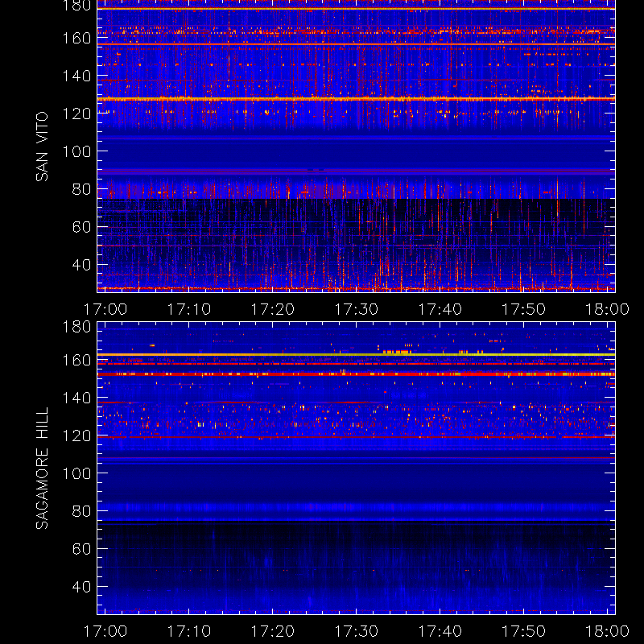Select the 120 tick label on San Vito axis
Screen dimensions: 644x644
click(76, 114)
